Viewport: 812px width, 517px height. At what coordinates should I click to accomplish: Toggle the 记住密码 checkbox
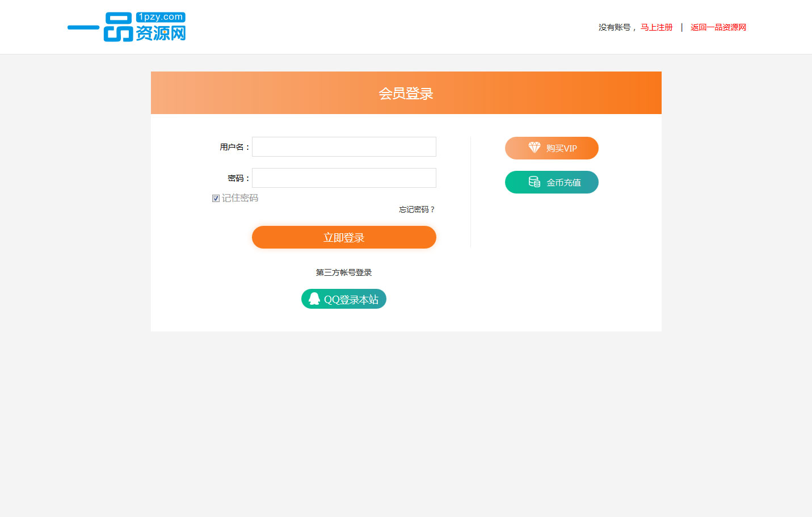tap(216, 198)
